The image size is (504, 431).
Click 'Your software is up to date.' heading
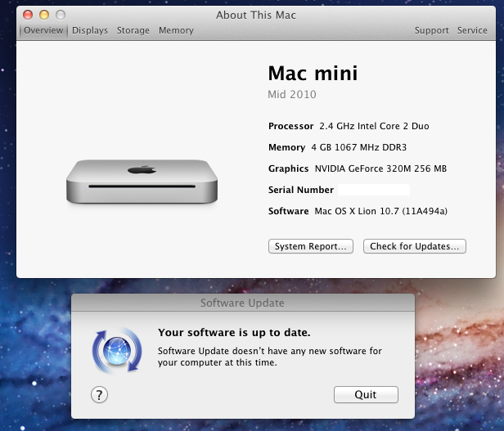234,333
